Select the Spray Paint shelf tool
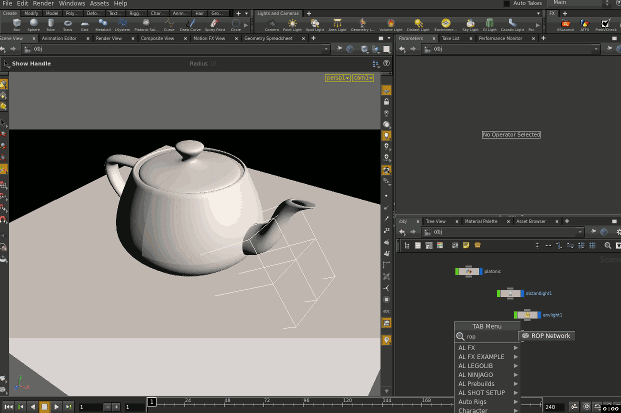621x413 pixels. [x=215, y=25]
